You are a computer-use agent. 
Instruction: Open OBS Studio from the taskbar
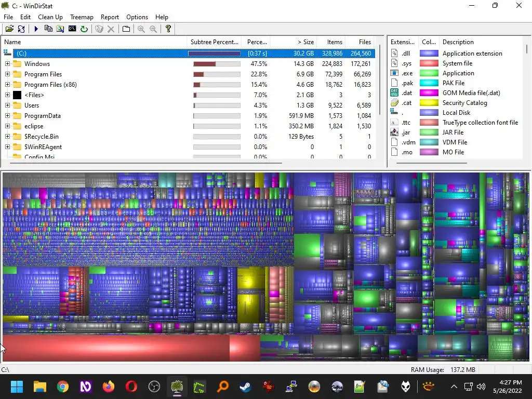[154, 387]
